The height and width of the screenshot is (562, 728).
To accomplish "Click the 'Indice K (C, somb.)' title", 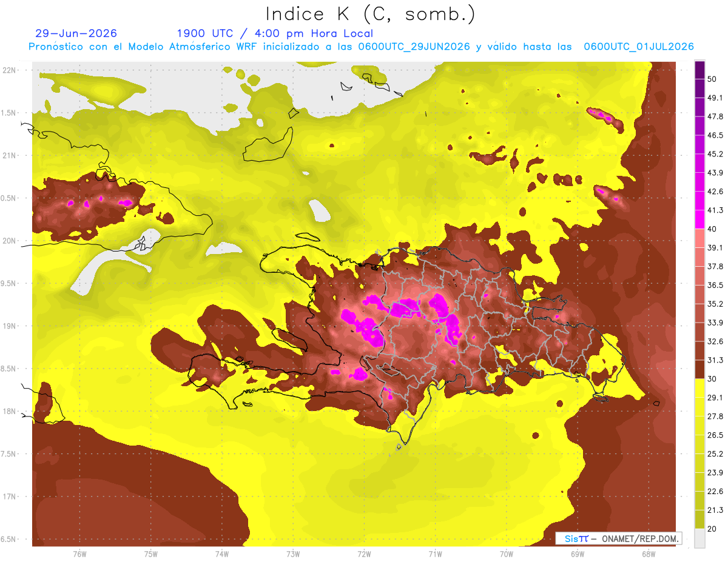I will pos(371,14).
